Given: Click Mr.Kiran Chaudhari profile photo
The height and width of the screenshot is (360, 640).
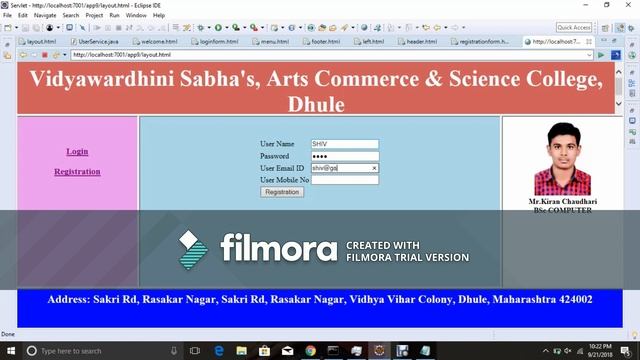Looking at the screenshot, I should (562, 159).
